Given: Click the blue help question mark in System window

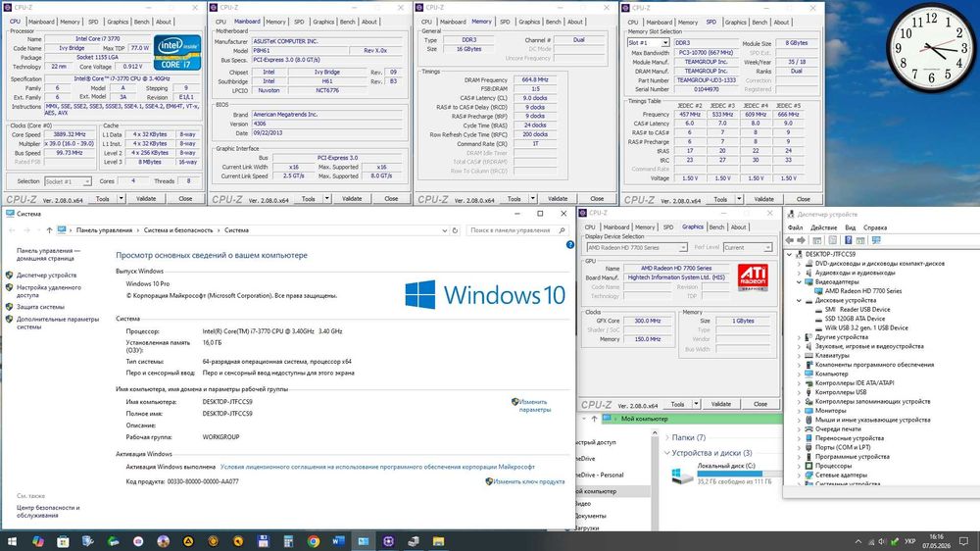Looking at the screenshot, I should (570, 244).
